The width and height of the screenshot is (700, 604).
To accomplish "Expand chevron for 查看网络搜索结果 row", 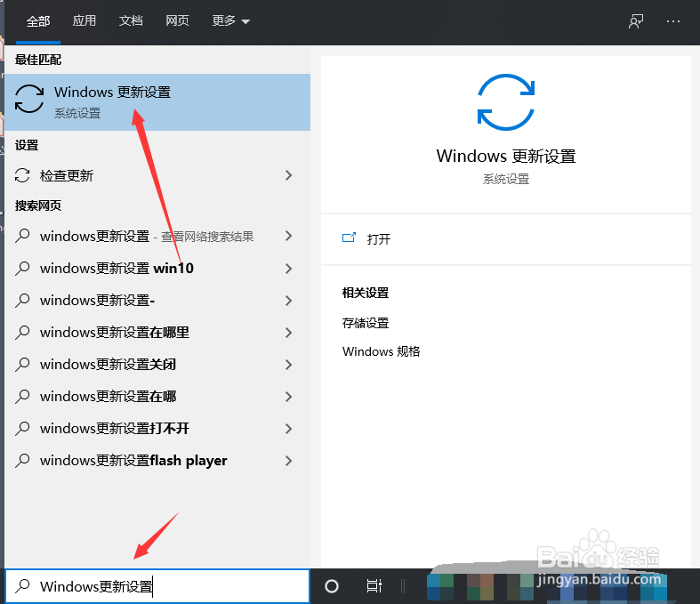I will 289,236.
